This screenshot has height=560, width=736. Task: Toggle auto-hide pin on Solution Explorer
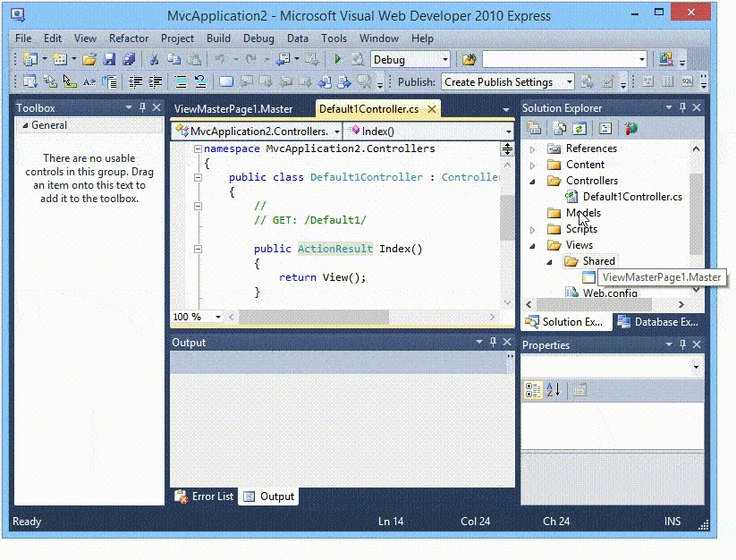point(683,107)
